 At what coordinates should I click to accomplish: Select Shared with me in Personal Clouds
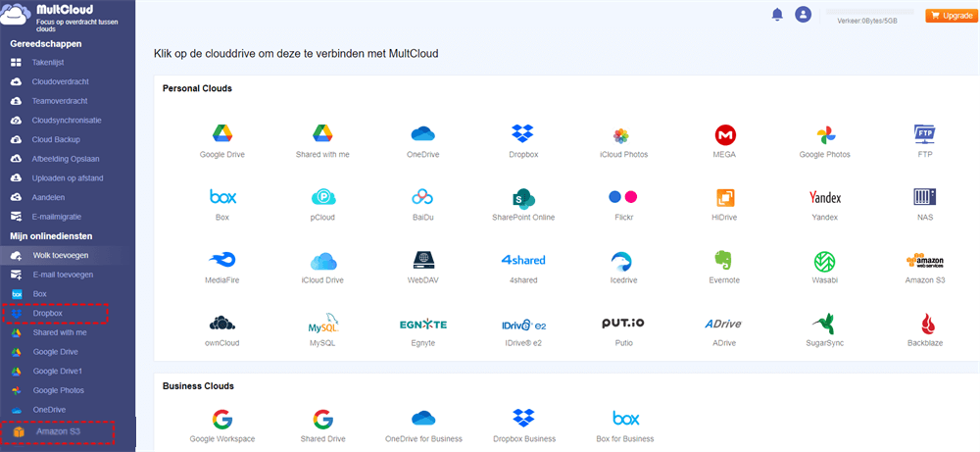click(322, 140)
